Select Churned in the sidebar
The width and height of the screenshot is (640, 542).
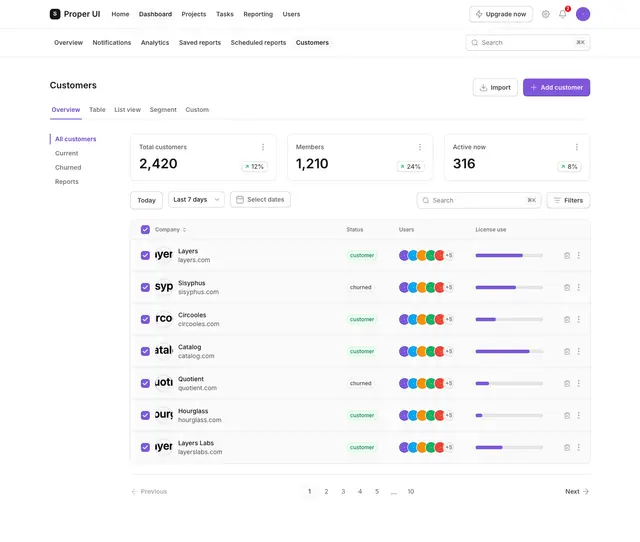coord(68,167)
